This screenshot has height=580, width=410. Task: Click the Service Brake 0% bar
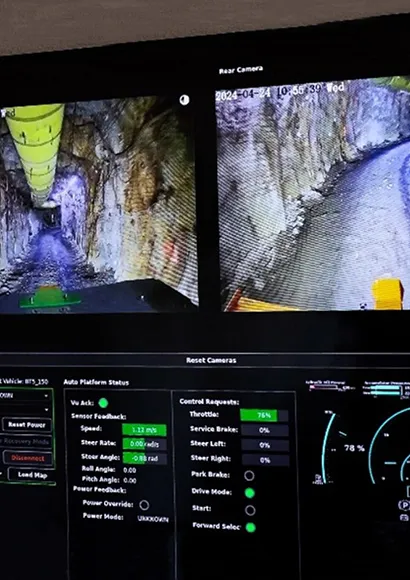coord(265,431)
